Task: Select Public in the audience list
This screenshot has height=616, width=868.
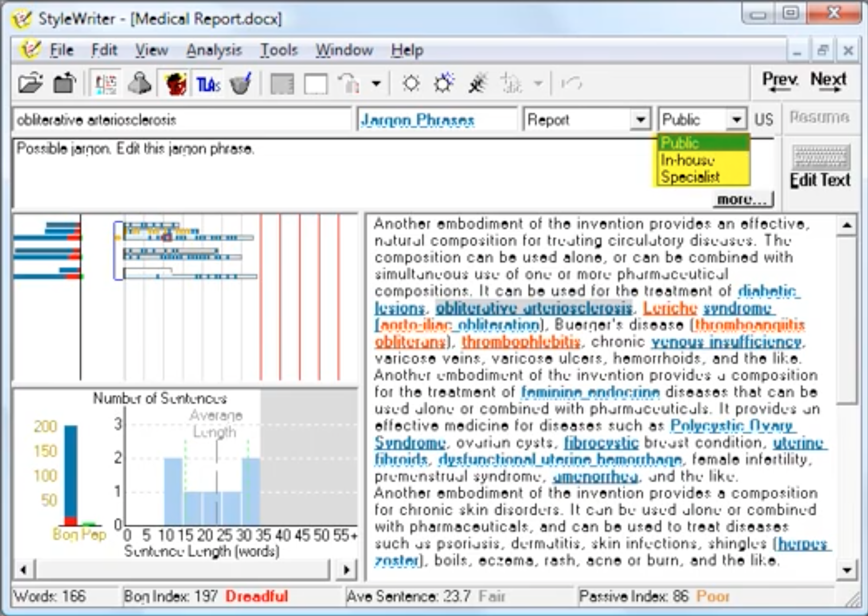Action: [703, 143]
